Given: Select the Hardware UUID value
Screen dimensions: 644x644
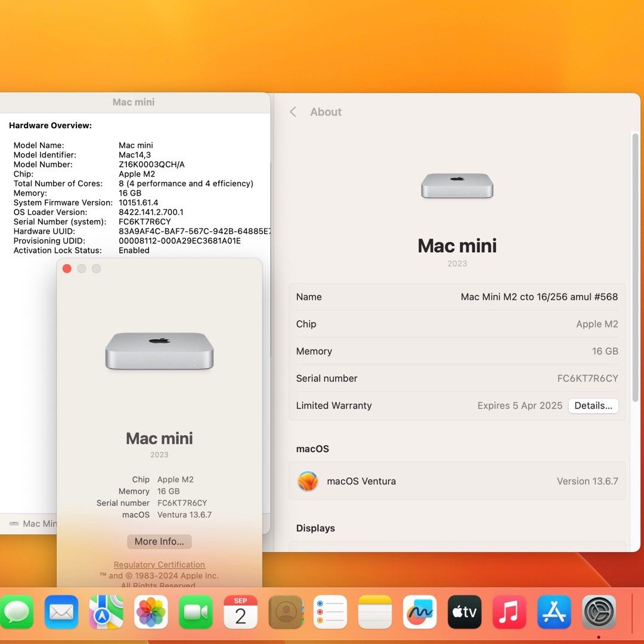Looking at the screenshot, I should click(x=194, y=231).
